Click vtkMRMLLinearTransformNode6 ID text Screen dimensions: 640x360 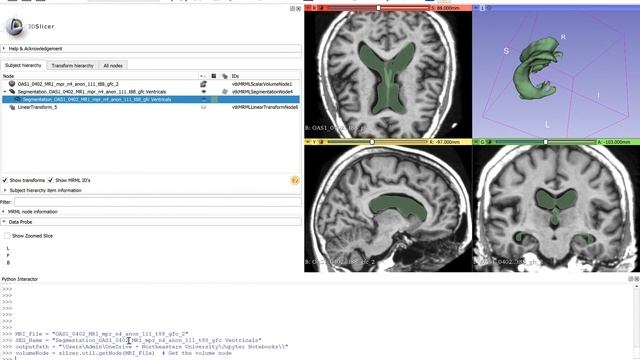coord(265,107)
